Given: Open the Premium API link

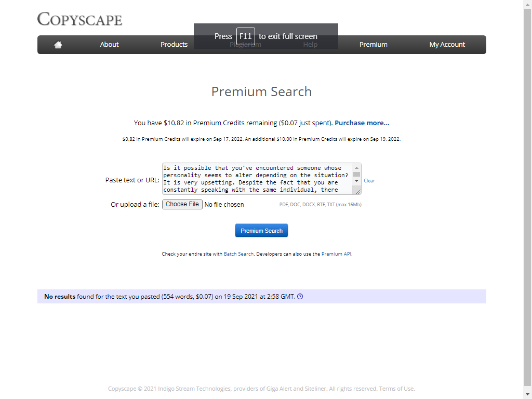Looking at the screenshot, I should pyautogui.click(x=336, y=254).
